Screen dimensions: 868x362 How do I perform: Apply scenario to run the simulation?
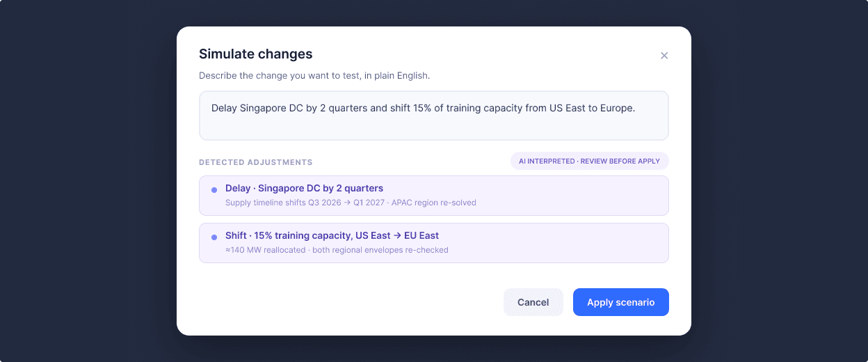coord(621,302)
